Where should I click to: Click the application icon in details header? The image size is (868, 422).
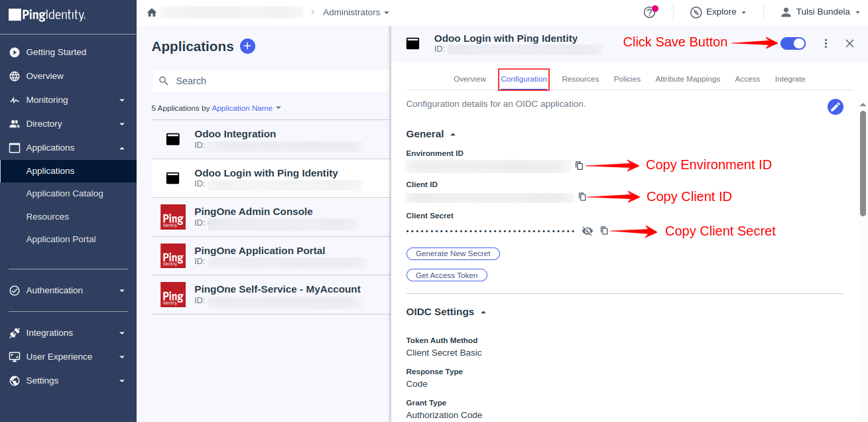pos(412,44)
